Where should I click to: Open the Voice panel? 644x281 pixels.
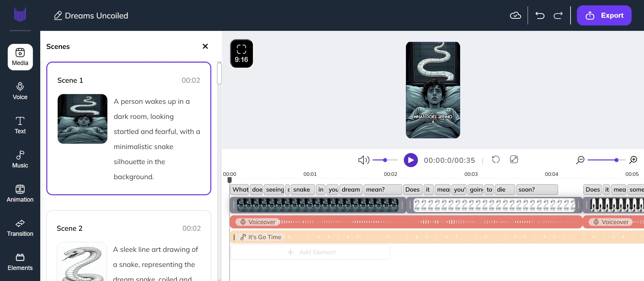(20, 91)
